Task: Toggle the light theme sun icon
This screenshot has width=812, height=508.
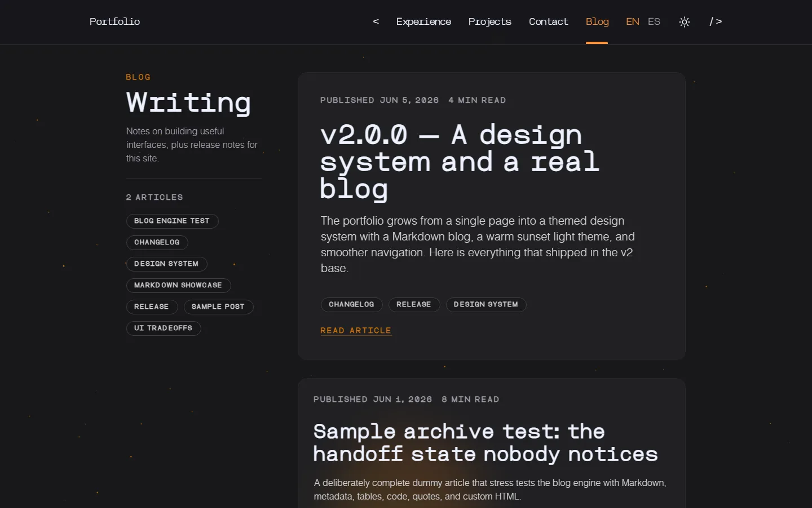Action: (x=685, y=22)
